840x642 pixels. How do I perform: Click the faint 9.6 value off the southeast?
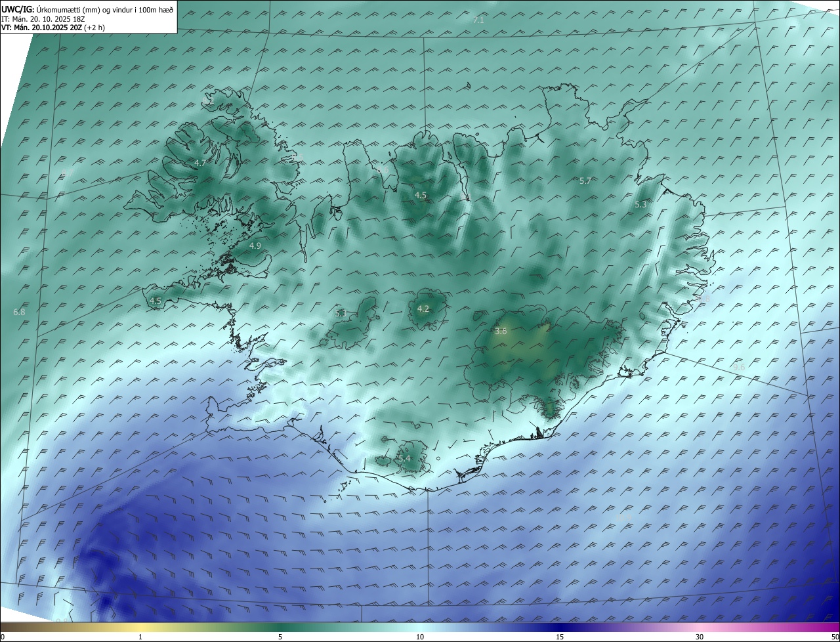[x=740, y=368]
